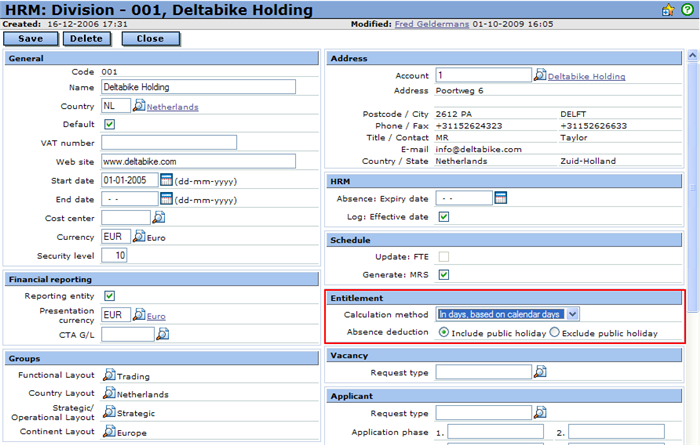Open Absence Expiry date calendar picker
Viewport: 700px width, 445px height.
click(x=501, y=198)
